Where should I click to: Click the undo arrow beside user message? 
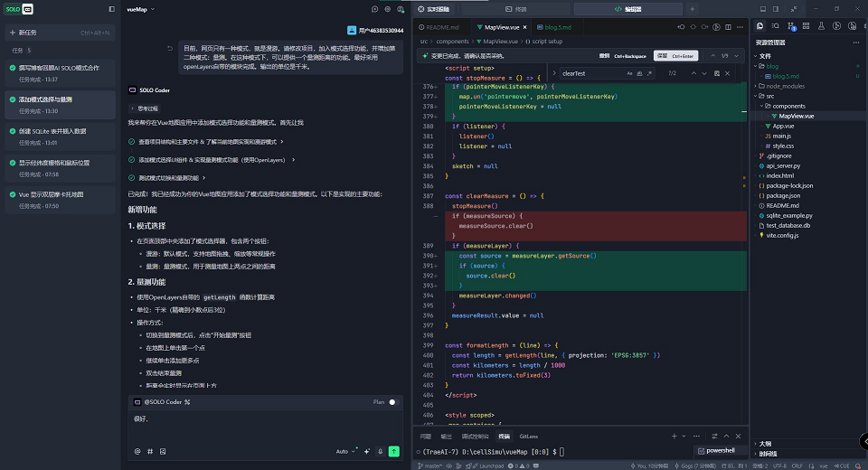pos(170,48)
